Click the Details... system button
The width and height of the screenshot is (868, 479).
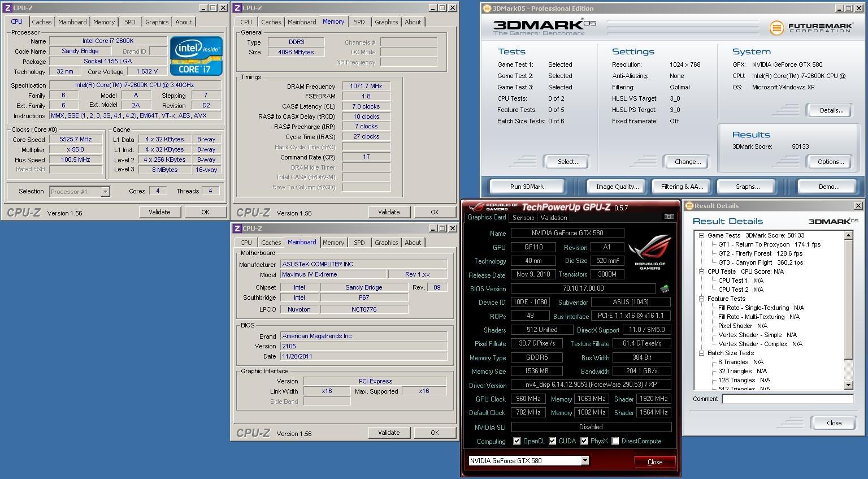tap(831, 110)
